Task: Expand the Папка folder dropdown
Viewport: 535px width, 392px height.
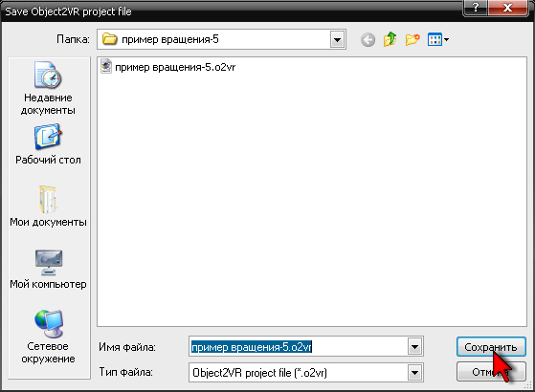Action: [x=337, y=40]
